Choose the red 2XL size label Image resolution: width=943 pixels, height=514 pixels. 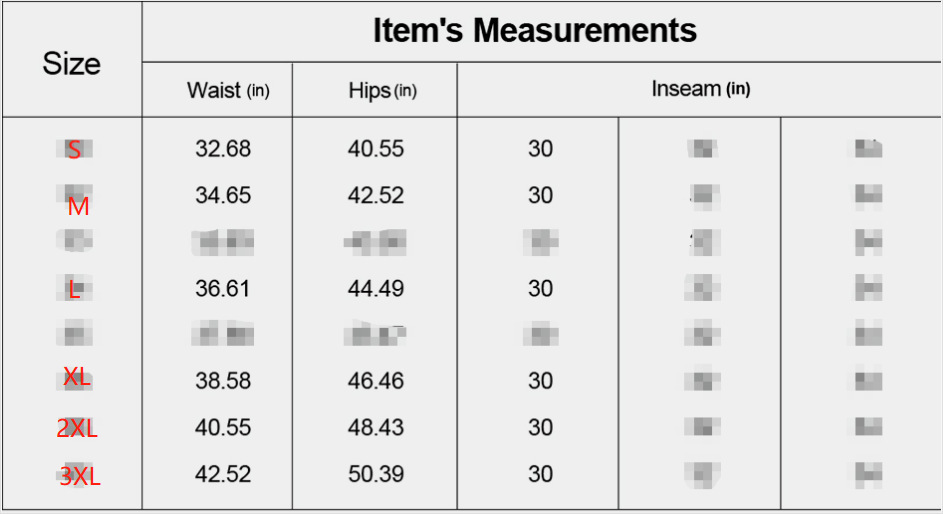(77, 428)
